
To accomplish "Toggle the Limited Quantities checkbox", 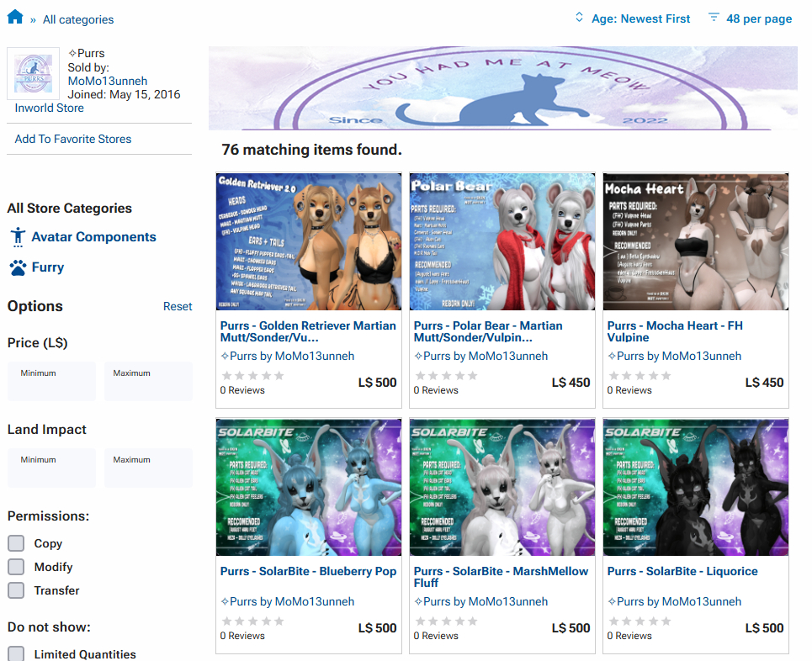I will [x=16, y=653].
